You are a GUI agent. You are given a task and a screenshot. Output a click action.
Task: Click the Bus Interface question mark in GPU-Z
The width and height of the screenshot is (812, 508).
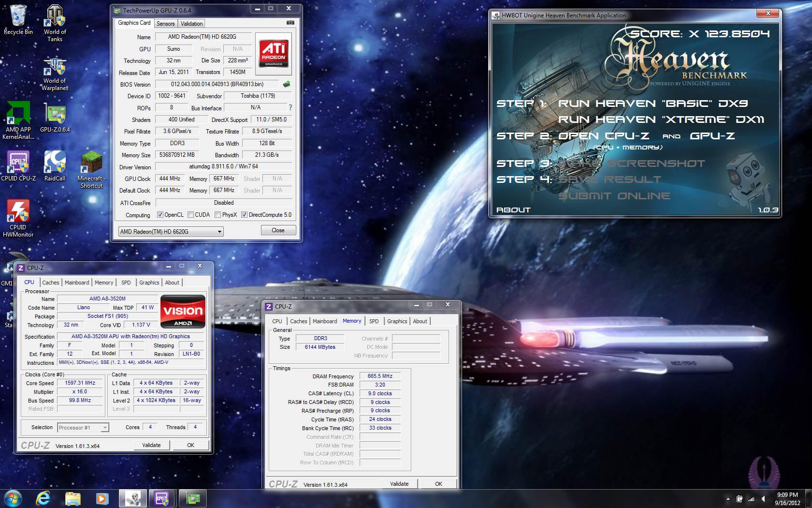[290, 107]
